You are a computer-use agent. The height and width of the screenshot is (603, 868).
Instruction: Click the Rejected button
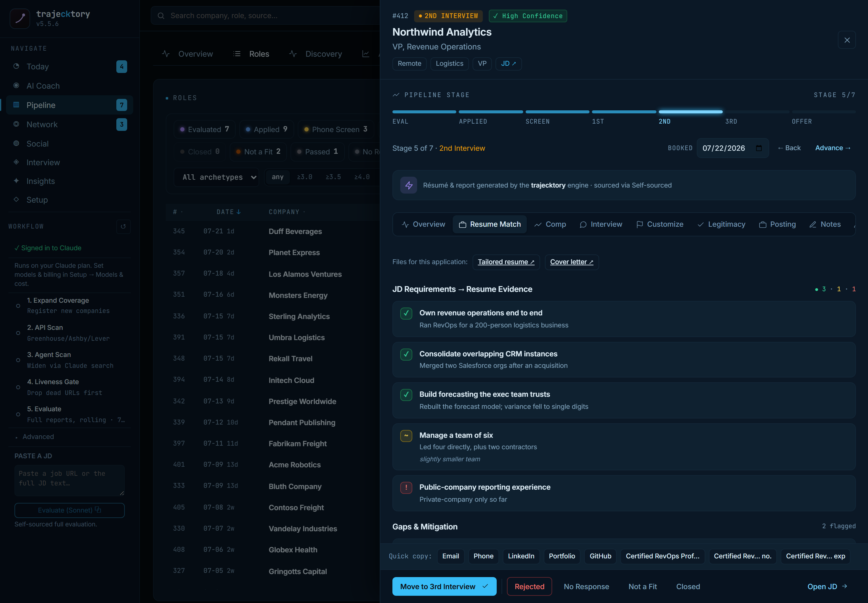(x=529, y=586)
